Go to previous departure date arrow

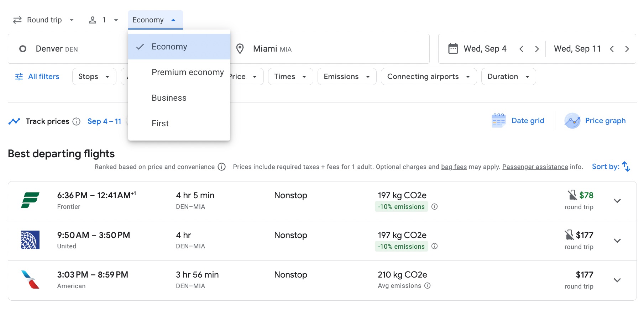tap(521, 49)
